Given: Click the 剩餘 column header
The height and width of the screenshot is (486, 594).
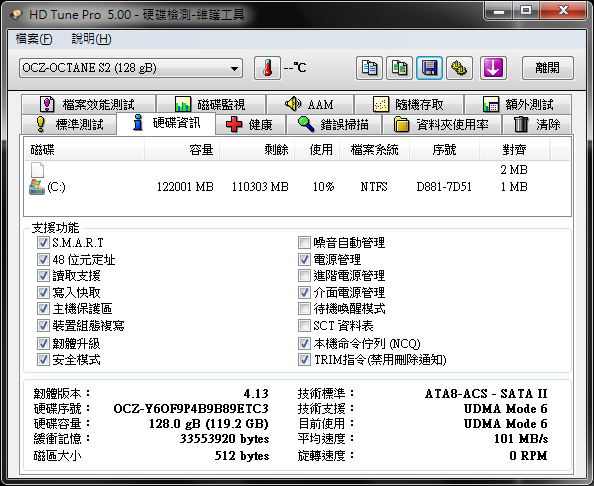Looking at the screenshot, I should click(x=257, y=150).
